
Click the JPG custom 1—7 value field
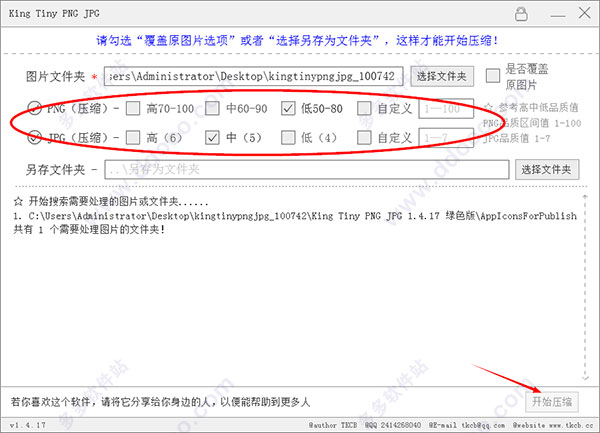(x=446, y=138)
